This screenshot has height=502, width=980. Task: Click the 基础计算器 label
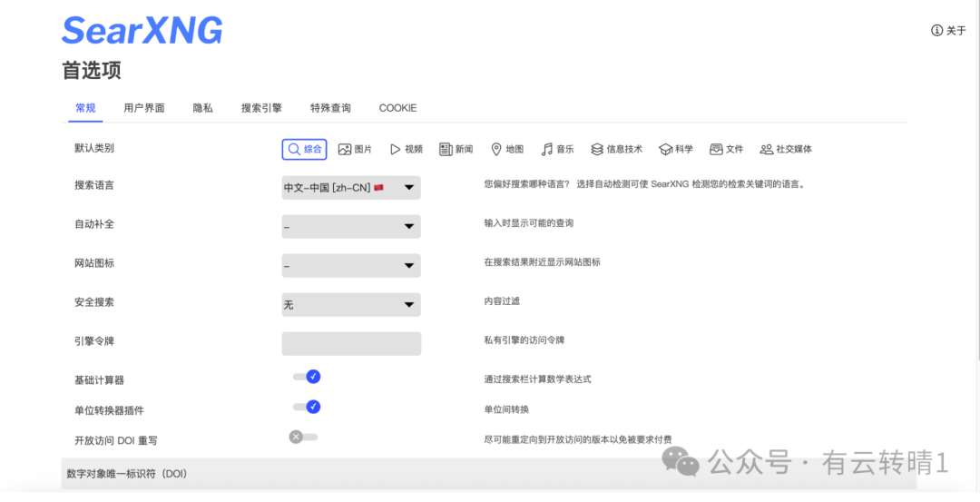(x=100, y=380)
